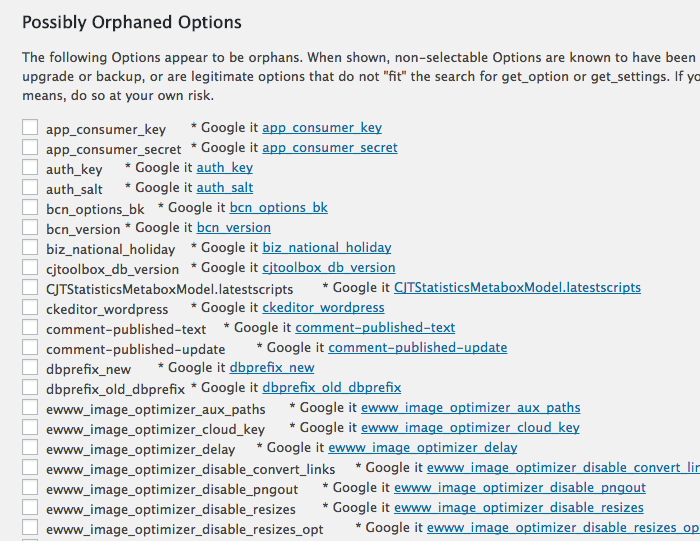Open the comment-published-text Google link
The height and width of the screenshot is (541, 700).
click(x=375, y=328)
